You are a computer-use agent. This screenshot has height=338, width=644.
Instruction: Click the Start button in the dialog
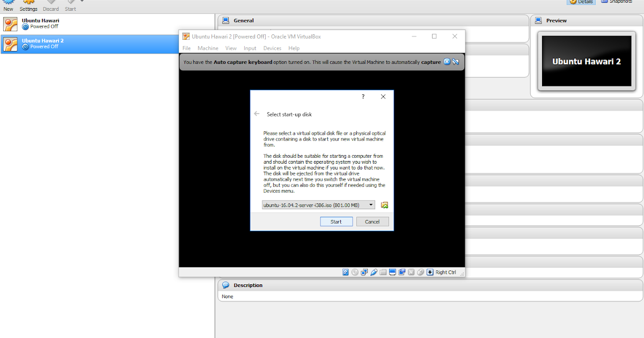pos(336,222)
